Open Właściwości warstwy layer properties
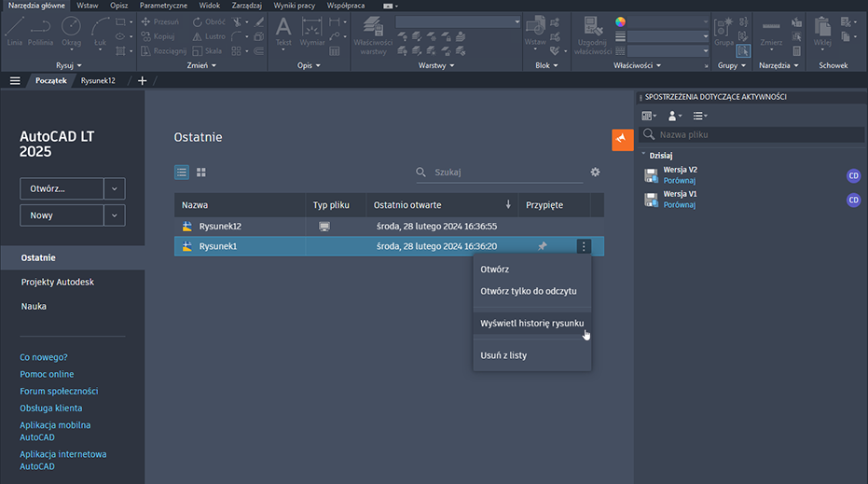This screenshot has height=484, width=868. point(373,35)
